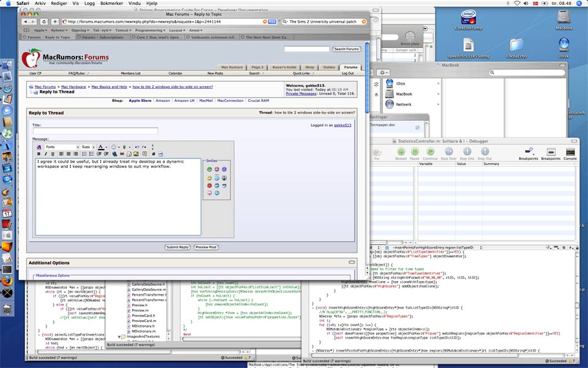Open the Sizes dropdown in editor

(88, 147)
